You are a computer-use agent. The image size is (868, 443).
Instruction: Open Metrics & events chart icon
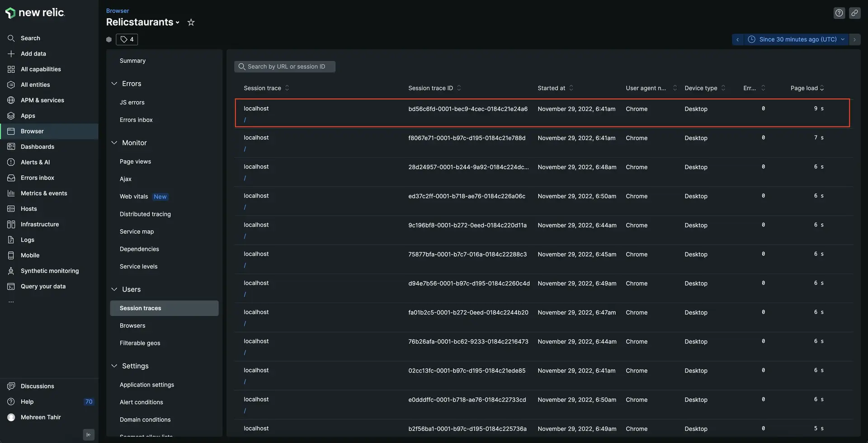11,193
